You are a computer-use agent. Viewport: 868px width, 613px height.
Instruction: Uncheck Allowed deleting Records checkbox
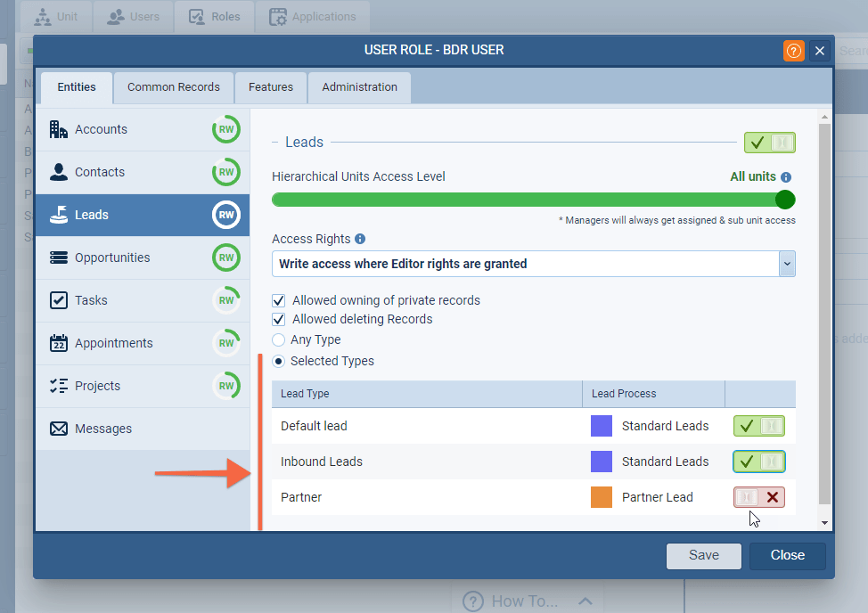(279, 319)
